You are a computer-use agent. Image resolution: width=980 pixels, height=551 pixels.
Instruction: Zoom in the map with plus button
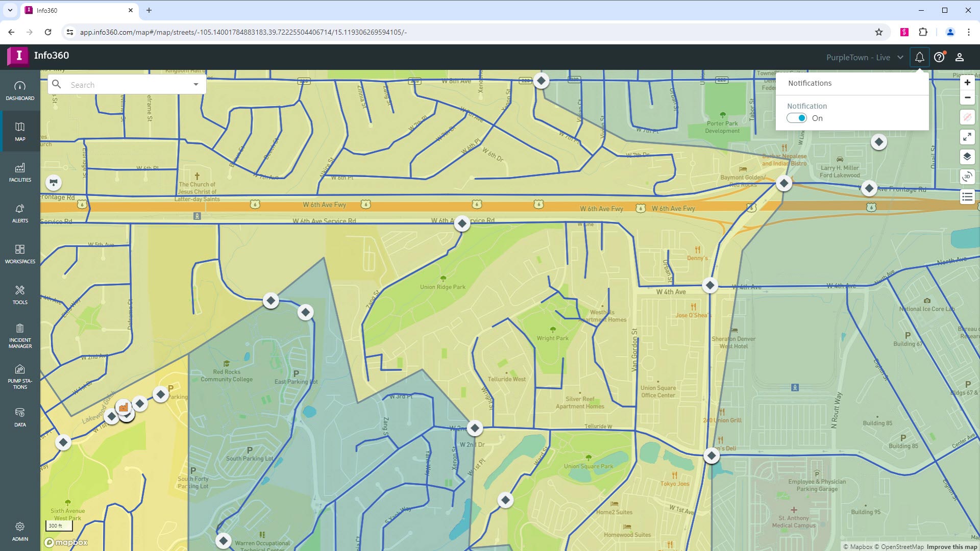[967, 83]
